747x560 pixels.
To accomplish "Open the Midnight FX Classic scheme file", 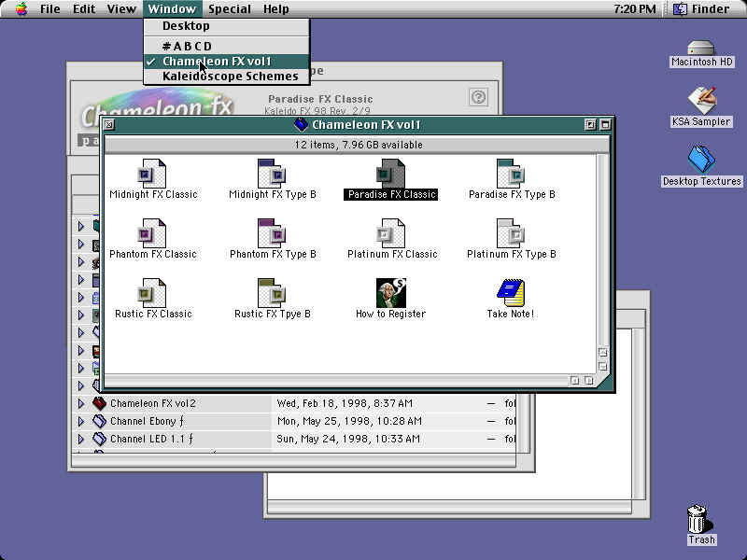I will click(152, 174).
